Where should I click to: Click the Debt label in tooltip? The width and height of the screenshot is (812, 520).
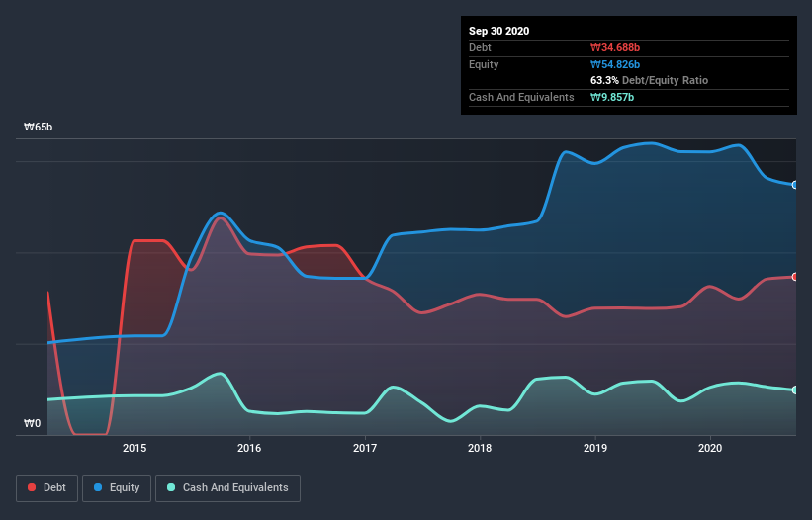pyautogui.click(x=480, y=48)
